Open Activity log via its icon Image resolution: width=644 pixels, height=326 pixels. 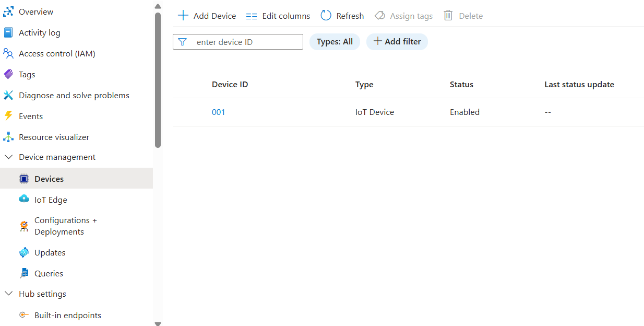(x=8, y=32)
